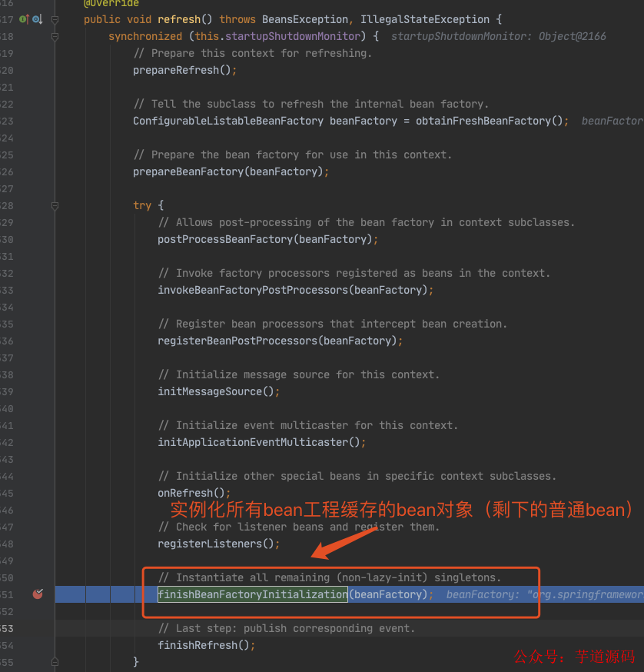Click the @Override annotation above refresh()
This screenshot has width=644, height=672.
point(111,4)
